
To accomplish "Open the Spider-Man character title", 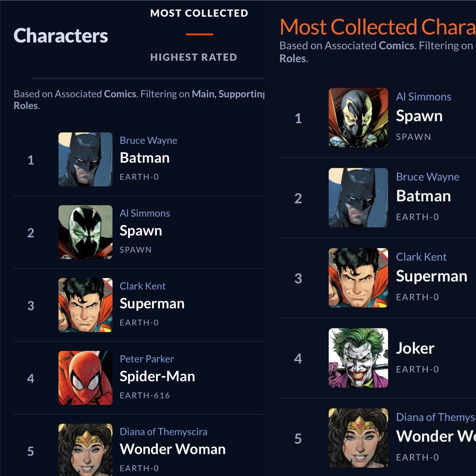I will coord(157,376).
